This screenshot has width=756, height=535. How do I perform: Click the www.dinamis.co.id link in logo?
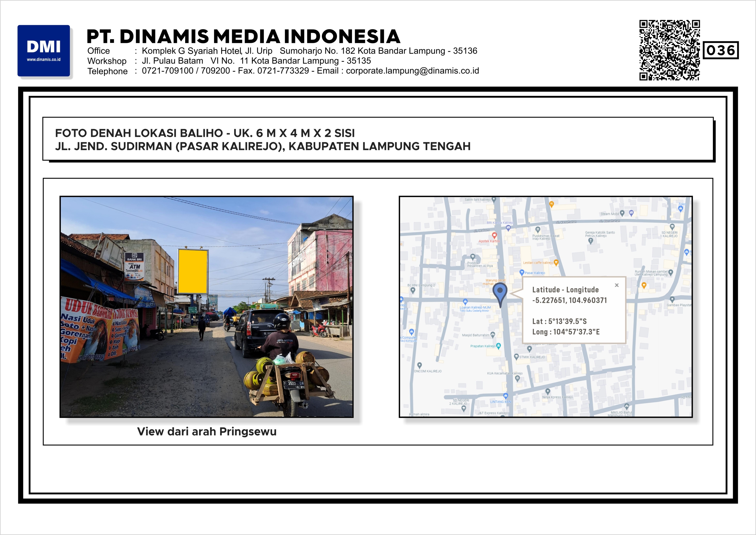pyautogui.click(x=43, y=60)
